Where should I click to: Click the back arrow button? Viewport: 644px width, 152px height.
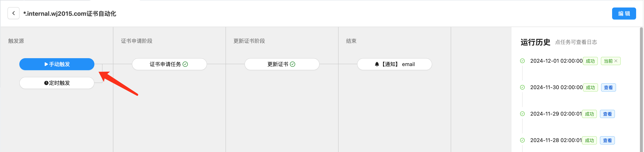click(x=14, y=13)
